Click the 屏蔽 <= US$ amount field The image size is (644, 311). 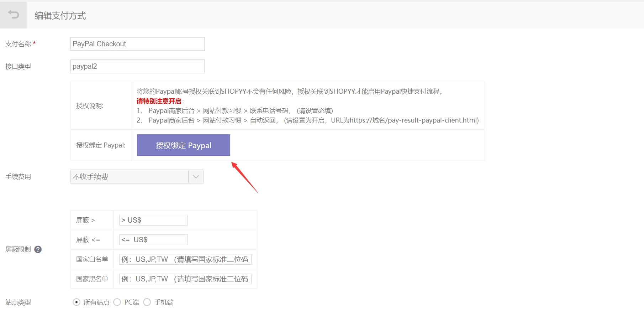(x=153, y=240)
